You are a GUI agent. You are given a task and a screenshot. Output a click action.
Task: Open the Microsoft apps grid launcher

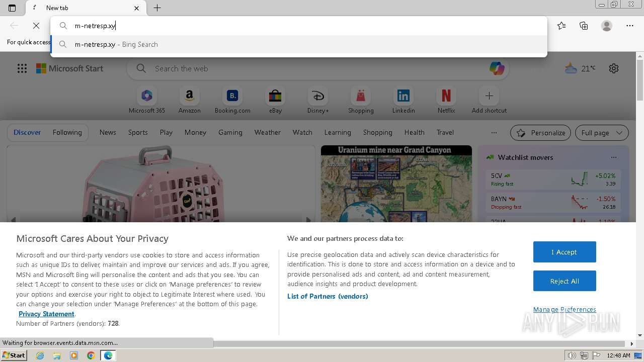point(22,68)
